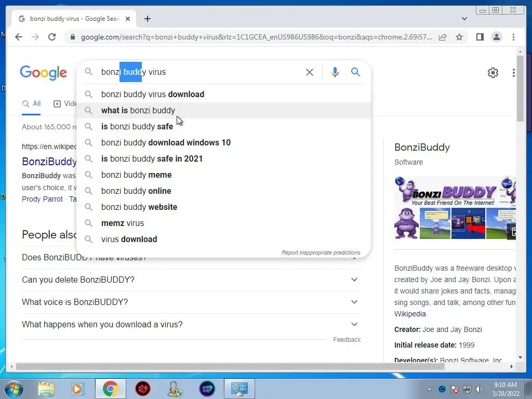Viewport: 532px width, 399px height.
Task: Select 'virus download' suggestion
Action: 224,239
